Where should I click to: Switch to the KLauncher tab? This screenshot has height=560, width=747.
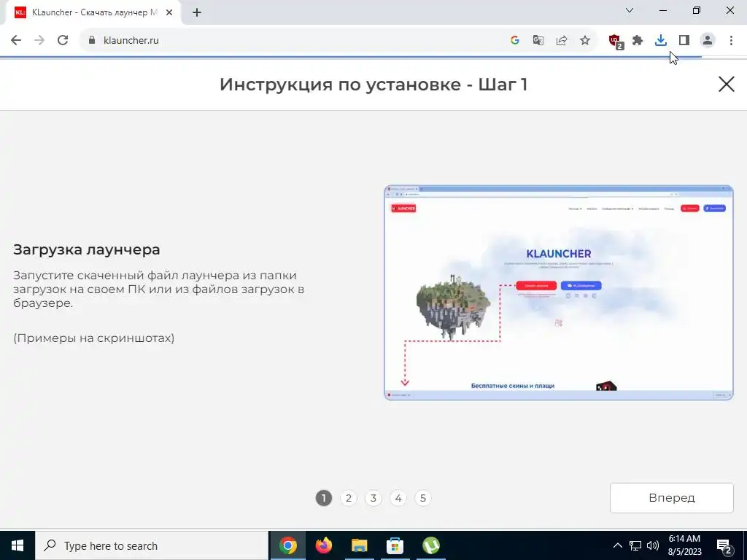pyautogui.click(x=94, y=12)
